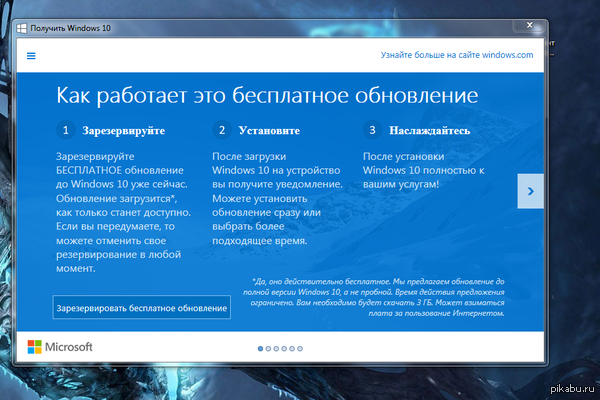The width and height of the screenshot is (600, 400).
Task: Jump to third page dot
Action: pos(277,349)
